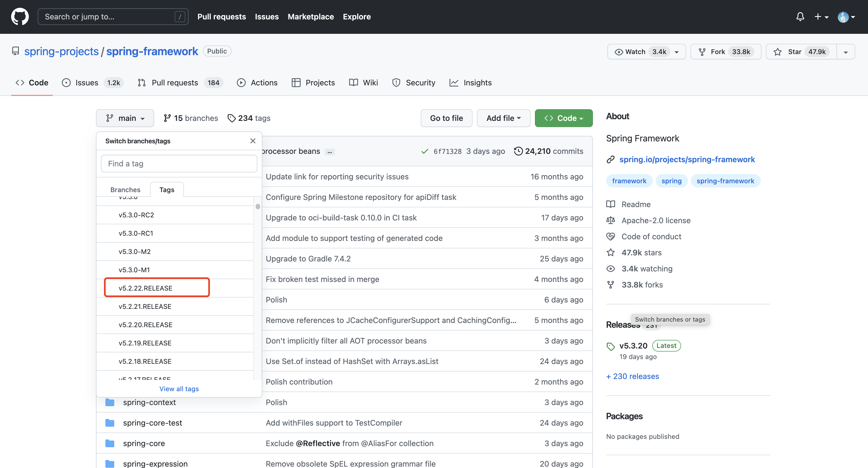Open the Readme link in About

click(x=628, y=204)
